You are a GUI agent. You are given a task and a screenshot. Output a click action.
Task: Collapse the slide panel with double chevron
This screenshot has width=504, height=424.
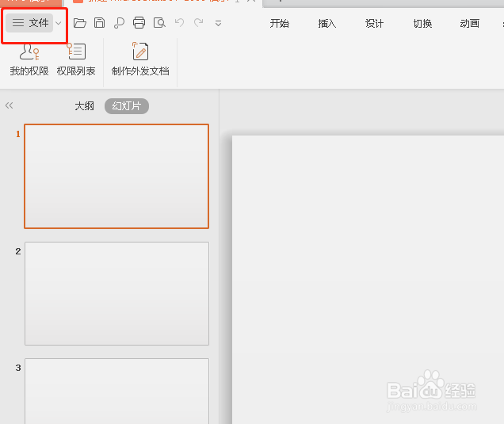[9, 105]
